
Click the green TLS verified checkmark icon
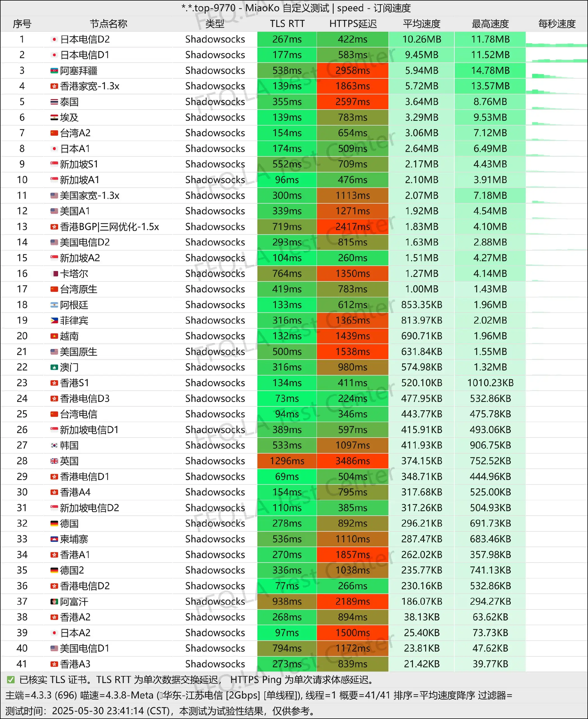[11, 680]
